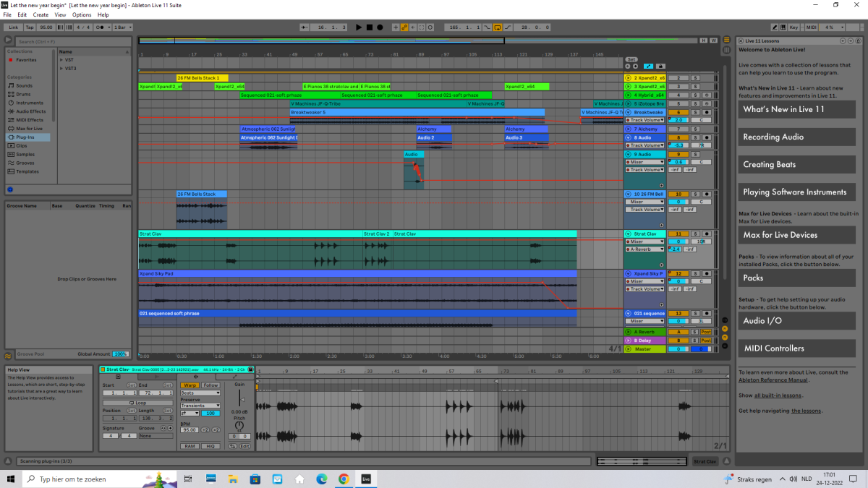Open the Create menu

click(41, 14)
